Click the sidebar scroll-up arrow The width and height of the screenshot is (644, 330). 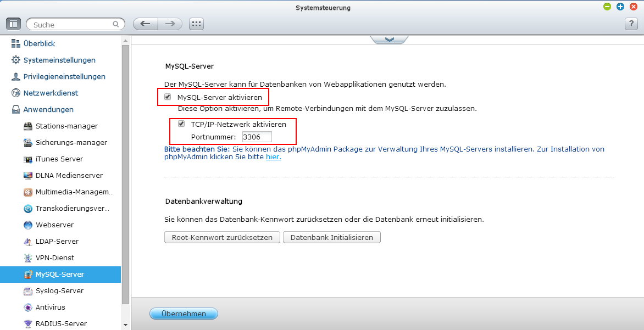tap(125, 41)
